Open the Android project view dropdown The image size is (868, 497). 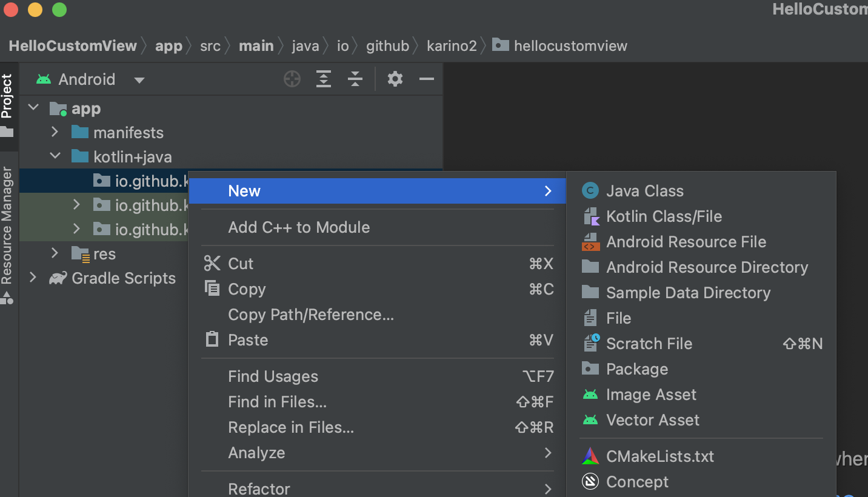click(139, 80)
